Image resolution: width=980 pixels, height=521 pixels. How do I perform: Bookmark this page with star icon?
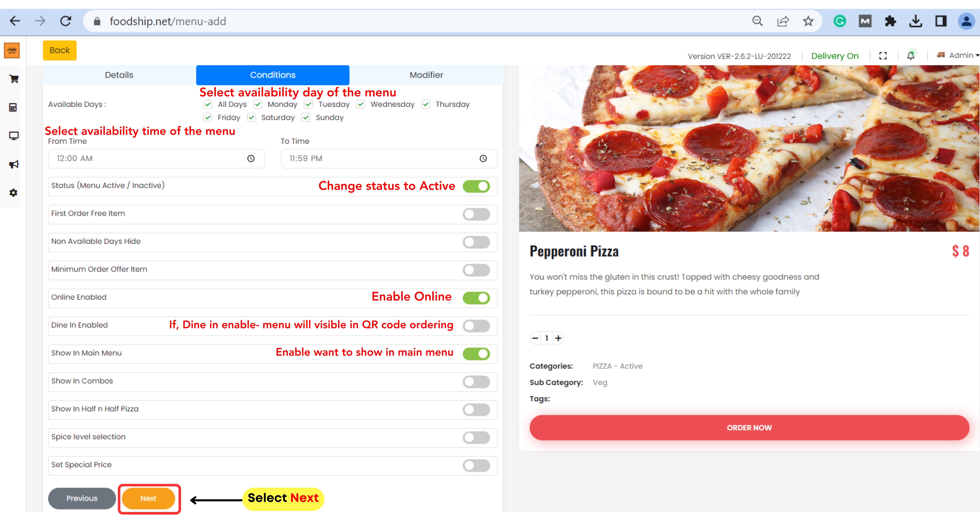tap(808, 21)
